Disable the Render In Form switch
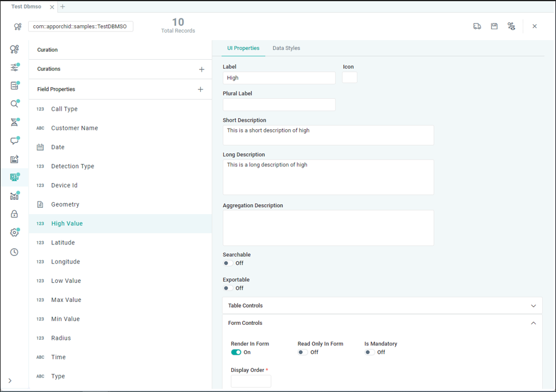Image resolution: width=556 pixels, height=392 pixels. point(236,352)
